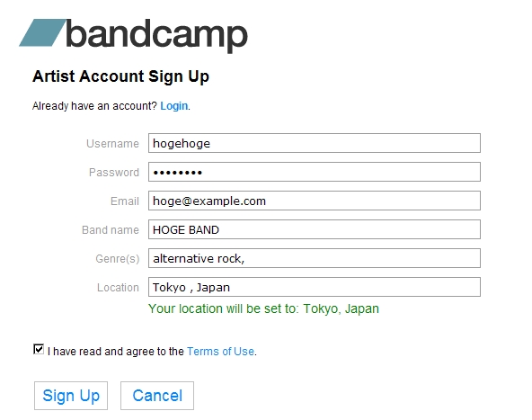
Task: Click the Cancel button
Action: tap(157, 396)
